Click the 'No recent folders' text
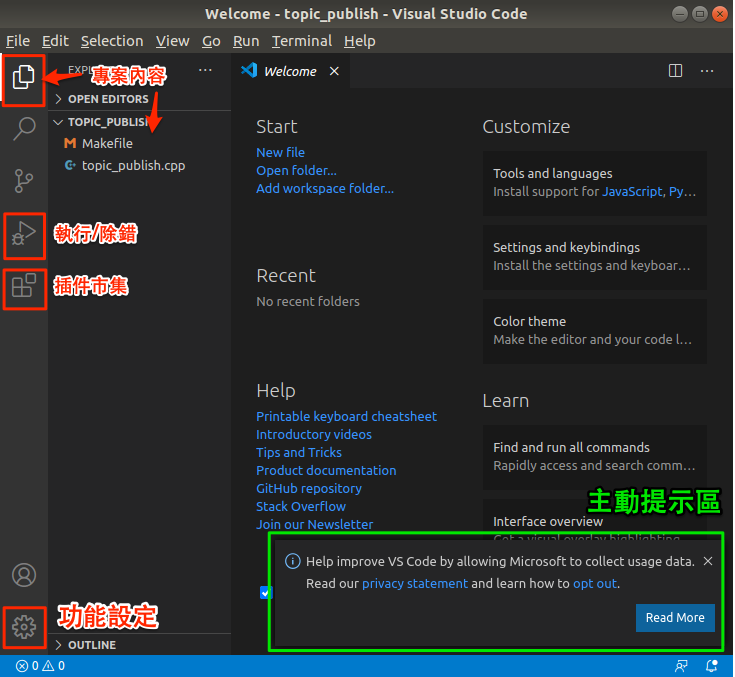Screen dimensions: 735x677 point(308,301)
